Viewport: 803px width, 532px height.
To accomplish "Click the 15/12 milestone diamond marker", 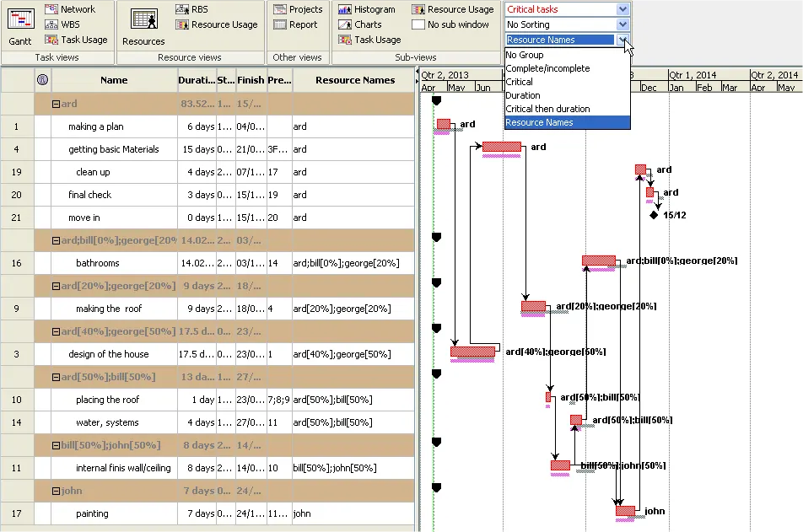I will [654, 215].
